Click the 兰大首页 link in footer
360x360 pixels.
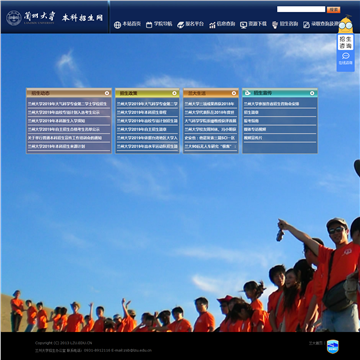[x=316, y=343]
